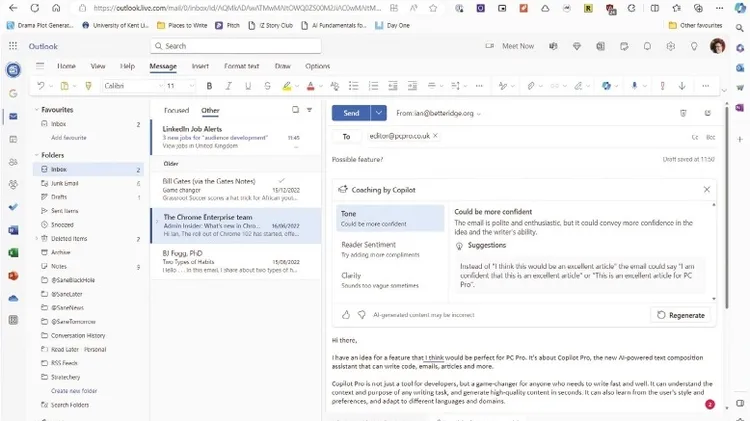Click the undo icon
This screenshot has height=421, width=750.
click(41, 86)
